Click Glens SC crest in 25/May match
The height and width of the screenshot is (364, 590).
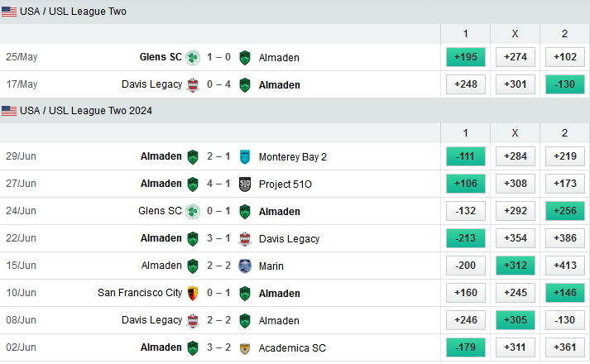(193, 57)
